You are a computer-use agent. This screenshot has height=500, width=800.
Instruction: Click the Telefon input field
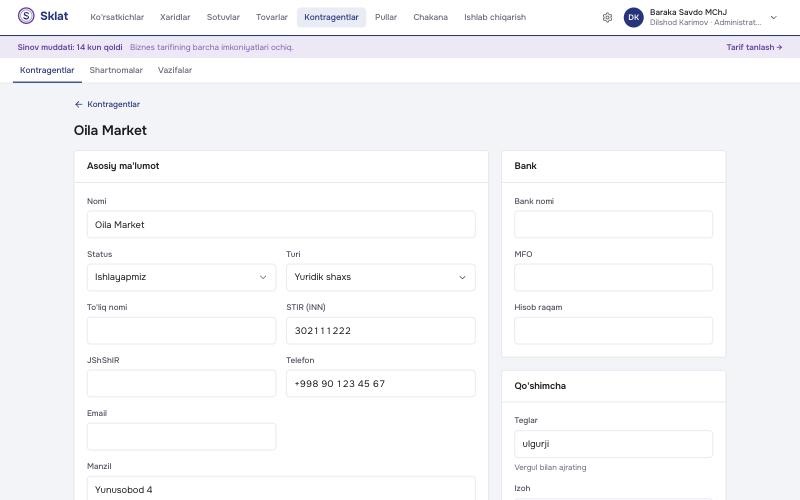381,384
